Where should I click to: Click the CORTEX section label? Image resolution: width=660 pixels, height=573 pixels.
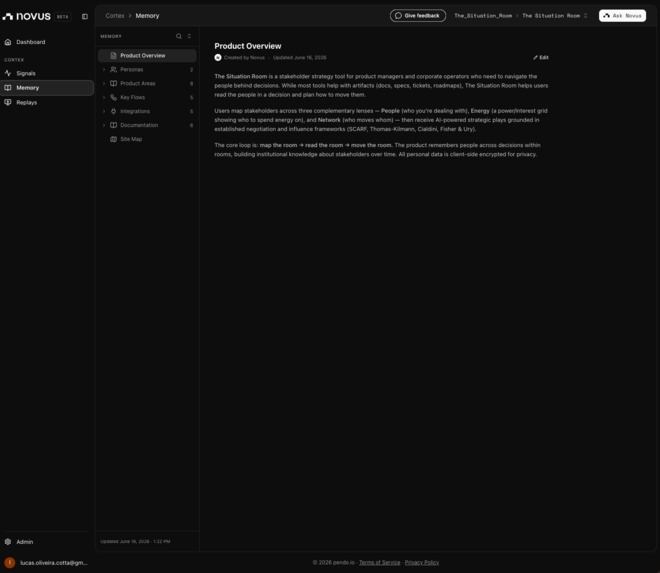(x=14, y=60)
